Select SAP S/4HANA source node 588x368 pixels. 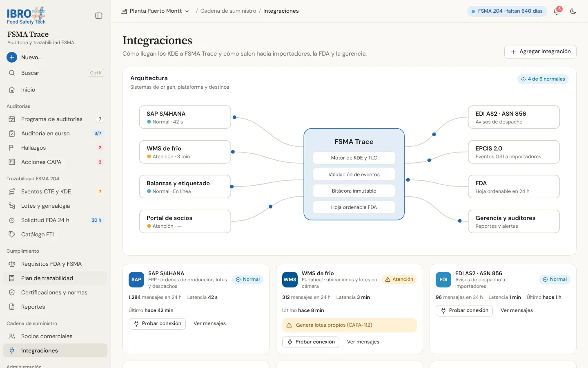pyautogui.click(x=185, y=117)
